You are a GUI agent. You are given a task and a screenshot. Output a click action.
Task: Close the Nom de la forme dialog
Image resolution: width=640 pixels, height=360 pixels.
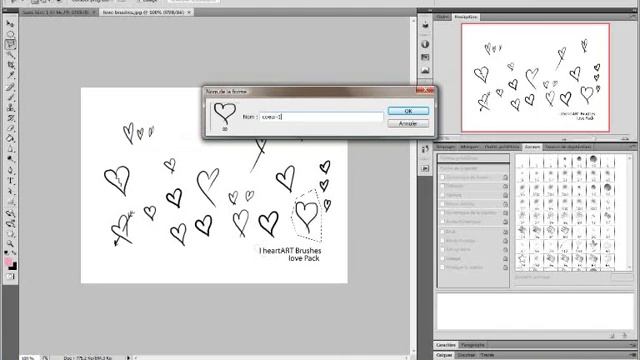(x=425, y=90)
